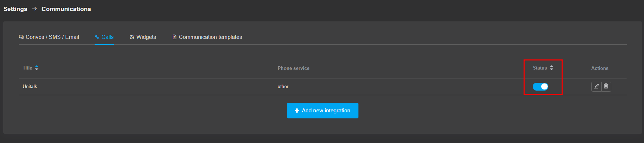
Task: Sort the table by Title arrows
Action: pos(37,68)
